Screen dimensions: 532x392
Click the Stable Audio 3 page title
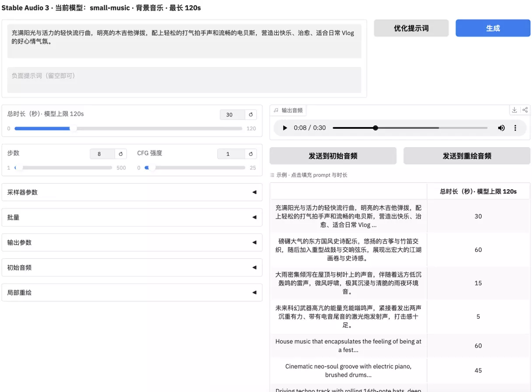coord(101,8)
